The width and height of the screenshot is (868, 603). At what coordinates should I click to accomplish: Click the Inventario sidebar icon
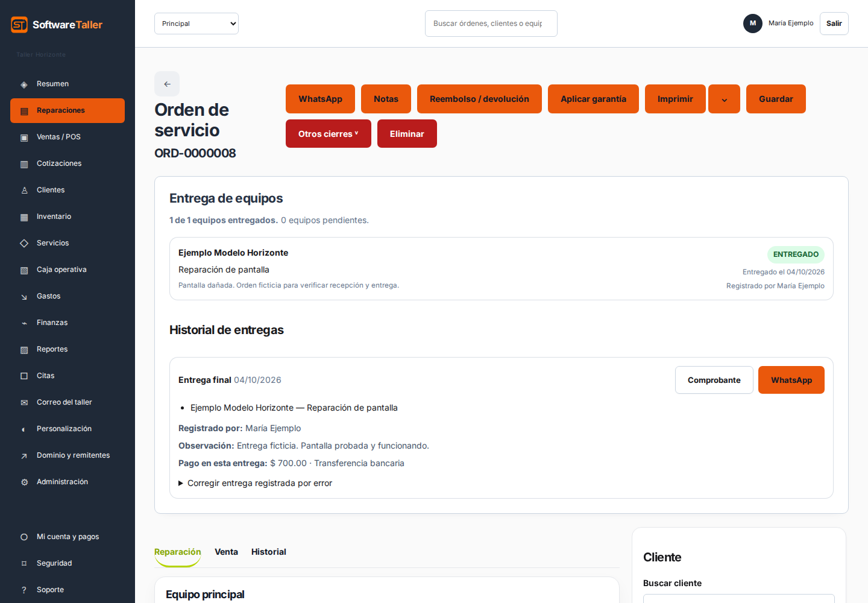(x=24, y=217)
